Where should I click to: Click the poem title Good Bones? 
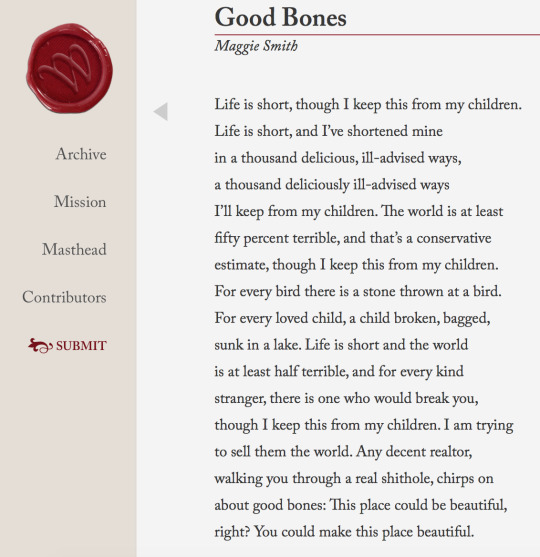[x=280, y=18]
